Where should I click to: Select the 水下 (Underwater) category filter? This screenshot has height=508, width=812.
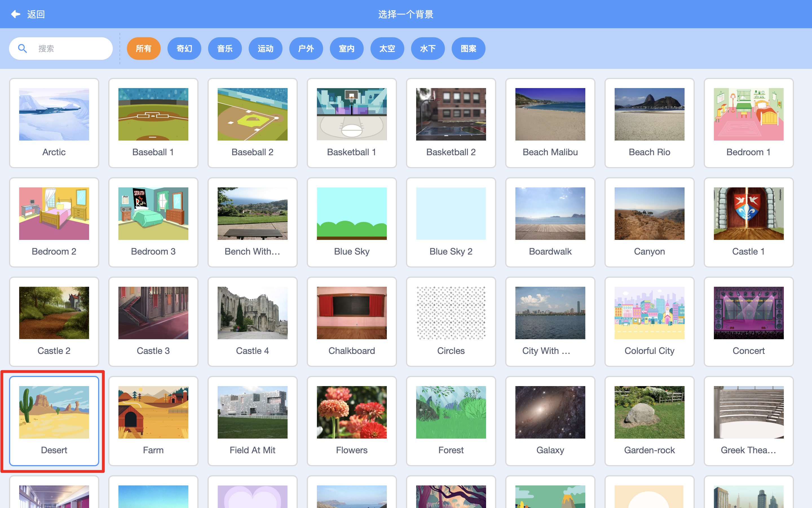point(428,48)
